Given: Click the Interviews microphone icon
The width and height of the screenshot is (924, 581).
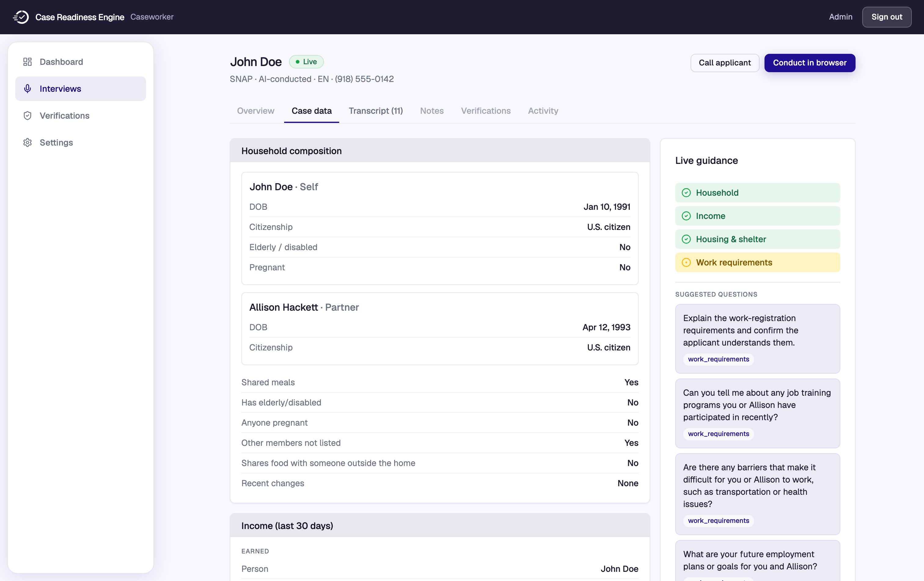Looking at the screenshot, I should [x=27, y=89].
